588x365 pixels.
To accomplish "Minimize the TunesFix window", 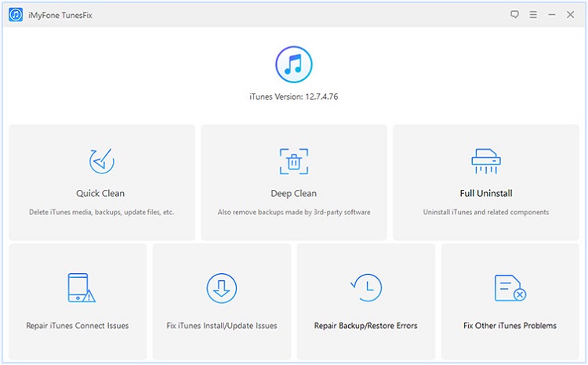I will pos(552,15).
